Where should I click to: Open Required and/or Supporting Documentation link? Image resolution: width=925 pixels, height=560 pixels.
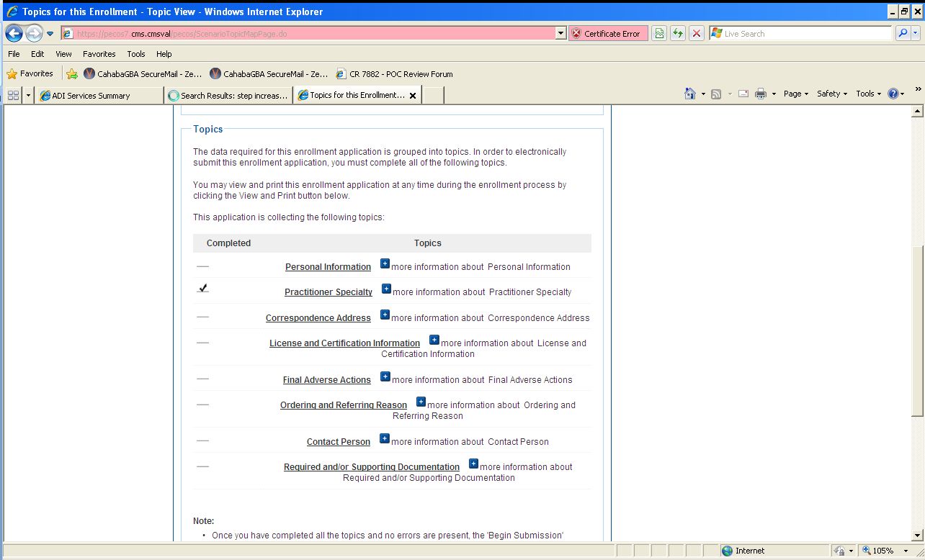point(372,467)
